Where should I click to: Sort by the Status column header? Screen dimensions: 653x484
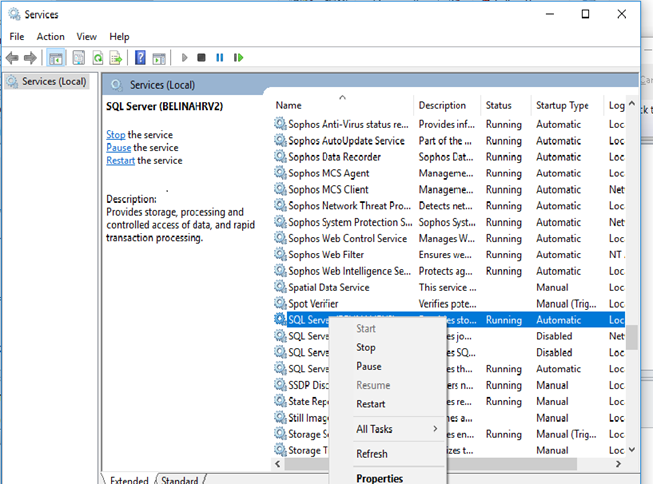(506, 105)
